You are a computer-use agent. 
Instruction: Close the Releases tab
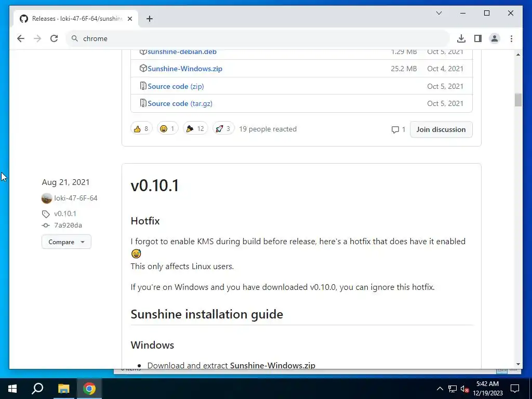129,19
